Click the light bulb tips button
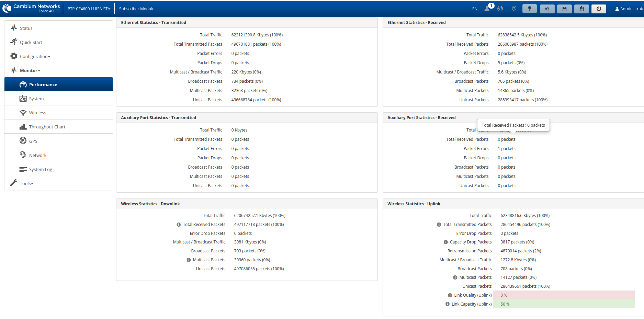Screen dimensions: 644x319 530,9
